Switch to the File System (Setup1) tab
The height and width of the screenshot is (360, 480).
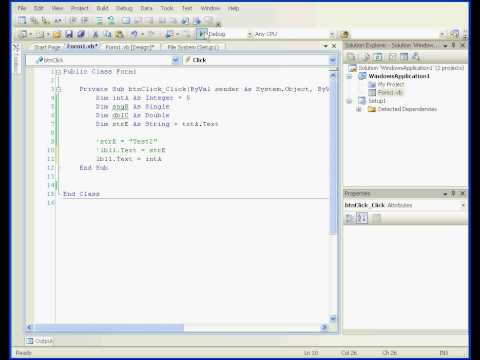pos(193,47)
